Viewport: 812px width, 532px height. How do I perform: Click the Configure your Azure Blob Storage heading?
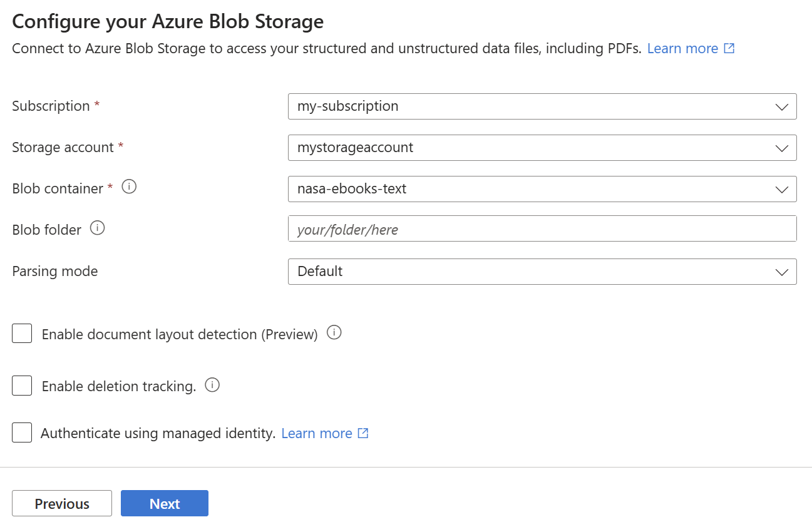coord(168,22)
